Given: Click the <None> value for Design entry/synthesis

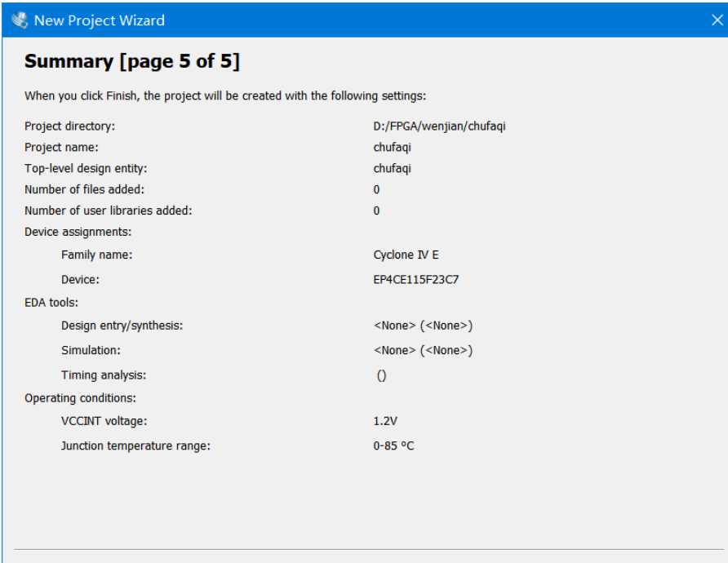Looking at the screenshot, I should pyautogui.click(x=423, y=326).
